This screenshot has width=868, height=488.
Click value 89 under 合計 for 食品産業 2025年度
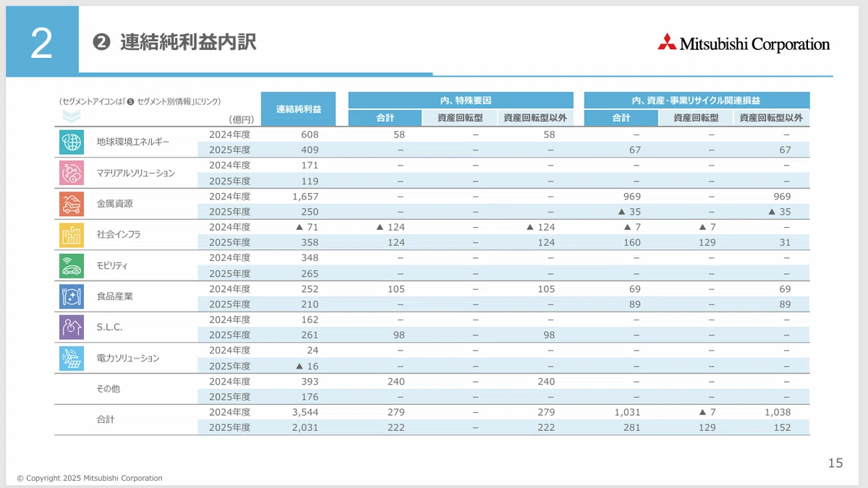[x=634, y=304]
